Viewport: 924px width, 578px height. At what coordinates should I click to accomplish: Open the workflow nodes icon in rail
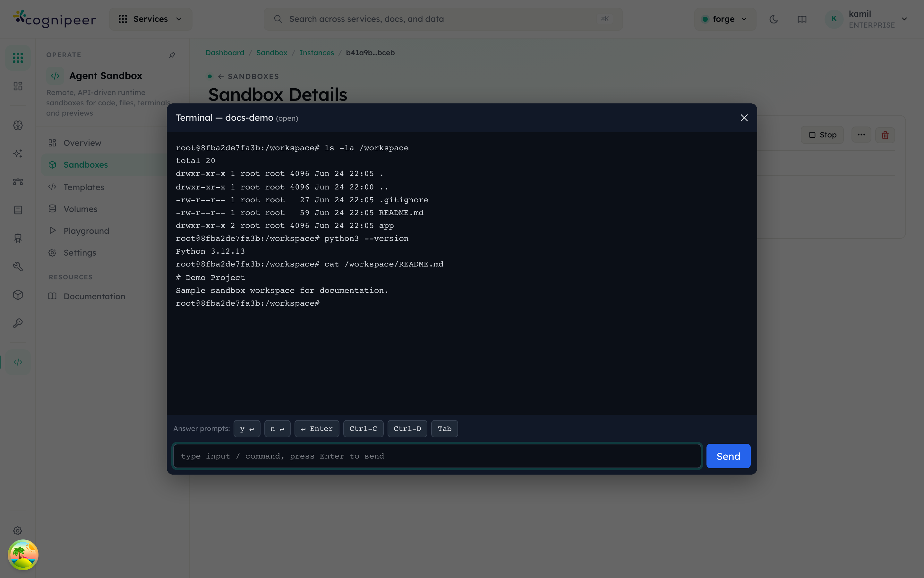[18, 182]
